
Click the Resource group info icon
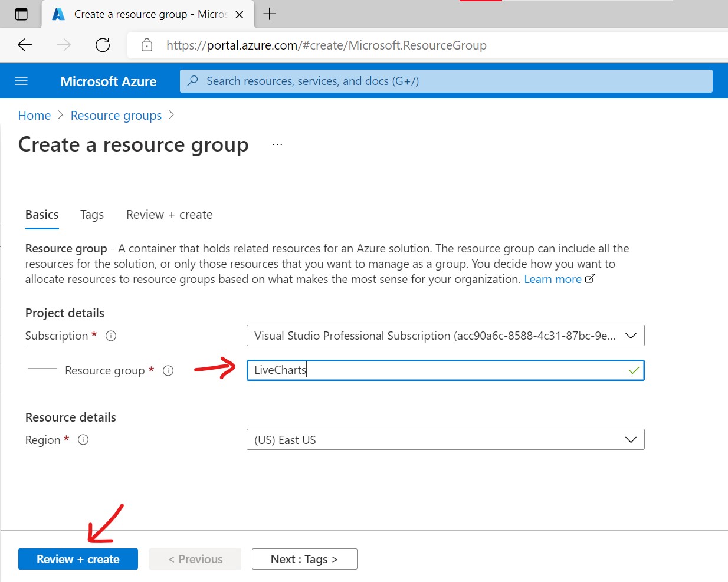point(168,371)
